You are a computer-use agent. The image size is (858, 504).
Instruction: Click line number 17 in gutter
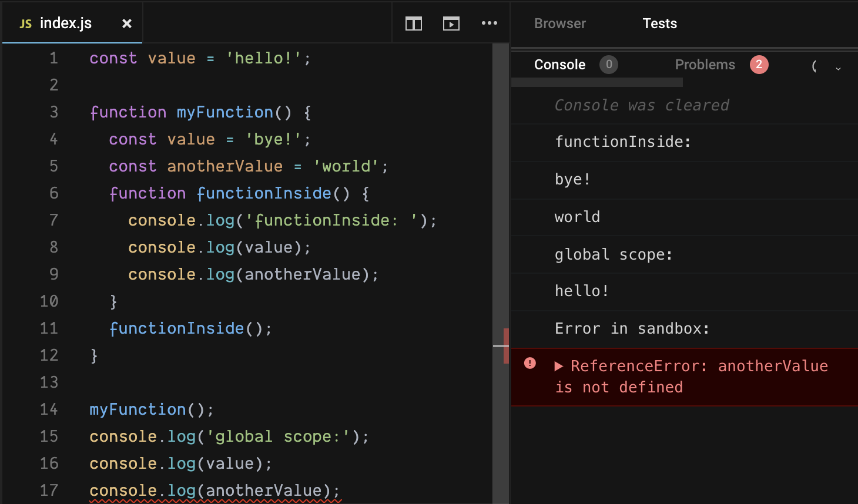pos(49,490)
